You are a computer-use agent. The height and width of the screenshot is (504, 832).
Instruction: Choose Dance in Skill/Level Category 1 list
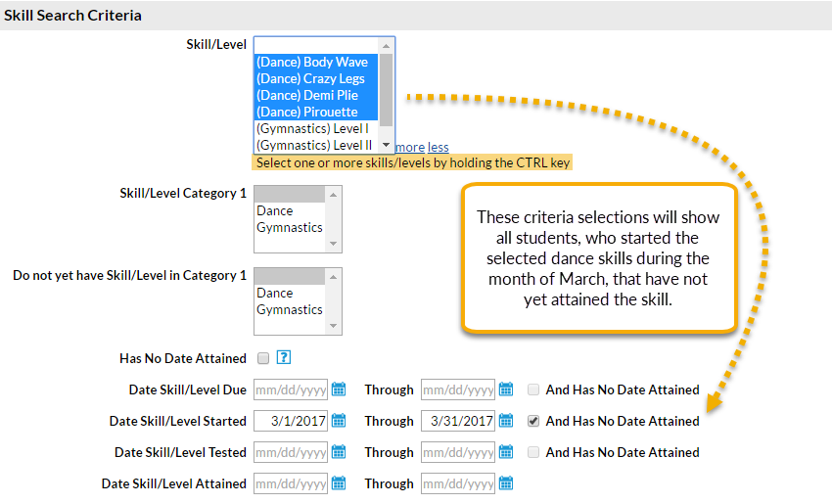tap(290, 210)
